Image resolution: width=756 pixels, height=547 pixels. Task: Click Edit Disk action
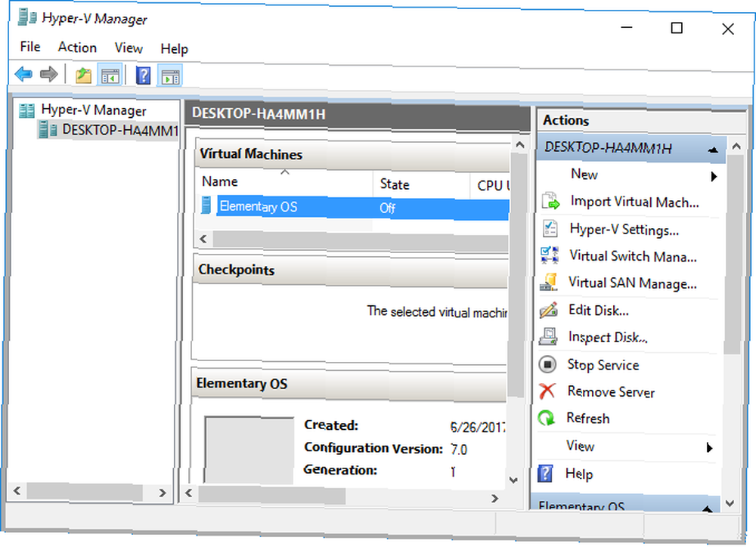(598, 310)
